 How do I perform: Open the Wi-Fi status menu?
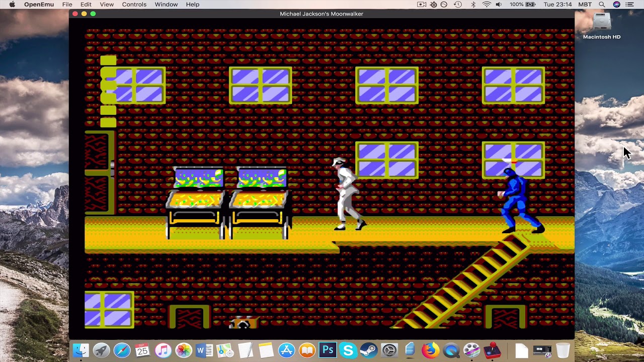[487, 5]
